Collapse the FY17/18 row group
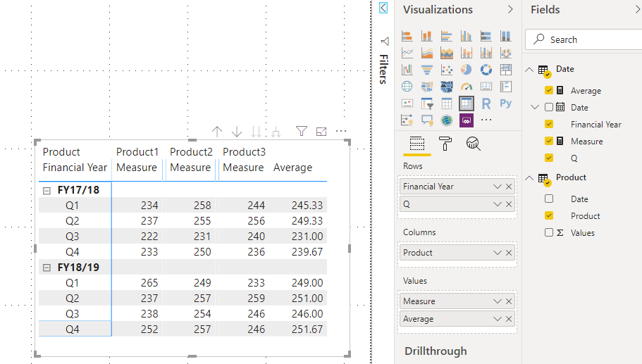The height and width of the screenshot is (364, 642). click(x=47, y=191)
